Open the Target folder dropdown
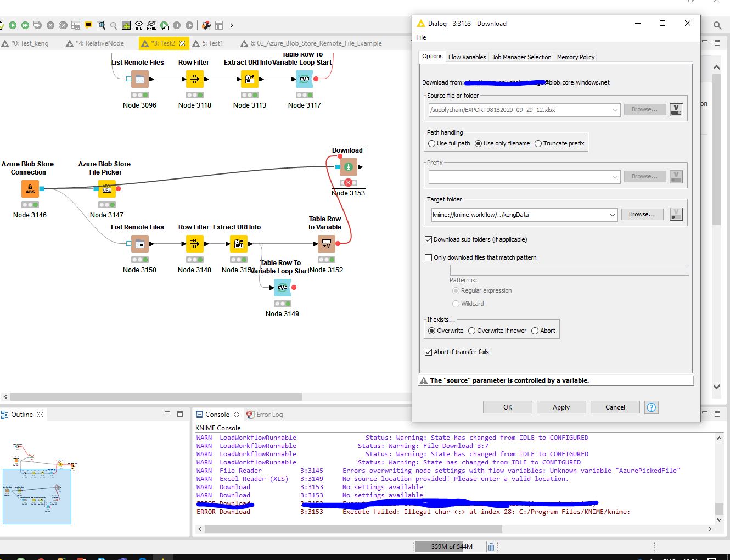This screenshot has width=730, height=560. (x=613, y=215)
